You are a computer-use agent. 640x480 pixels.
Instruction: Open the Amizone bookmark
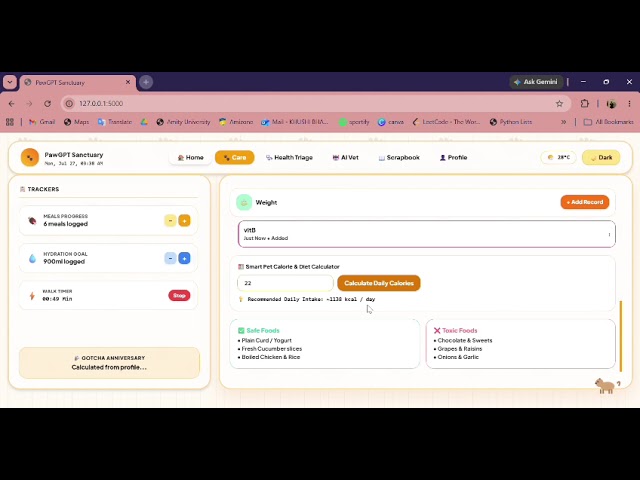tap(236, 122)
